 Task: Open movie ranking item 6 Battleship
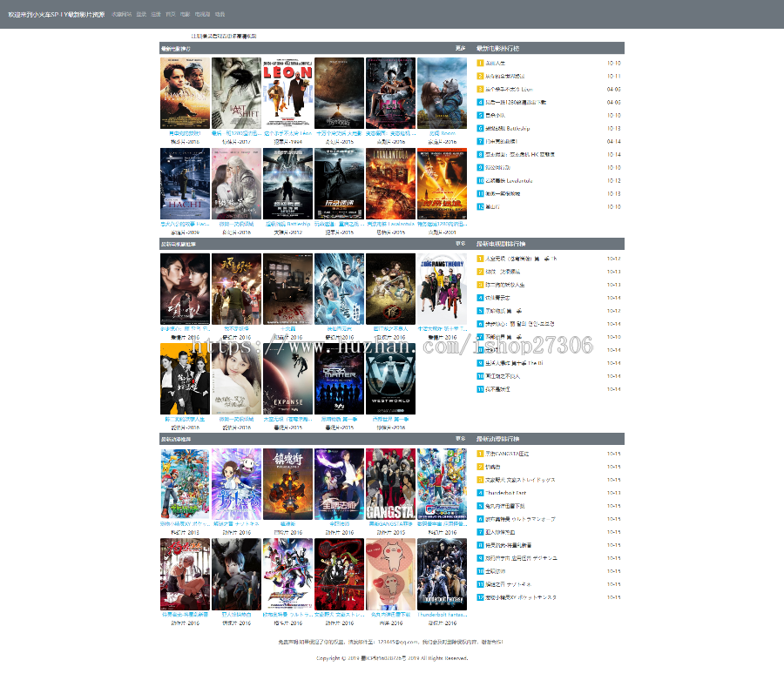pos(508,128)
